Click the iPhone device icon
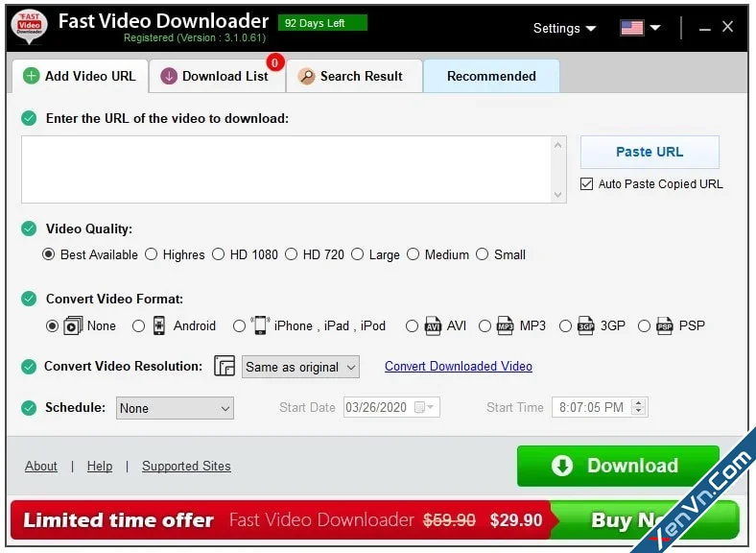756x553 pixels. coord(260,325)
